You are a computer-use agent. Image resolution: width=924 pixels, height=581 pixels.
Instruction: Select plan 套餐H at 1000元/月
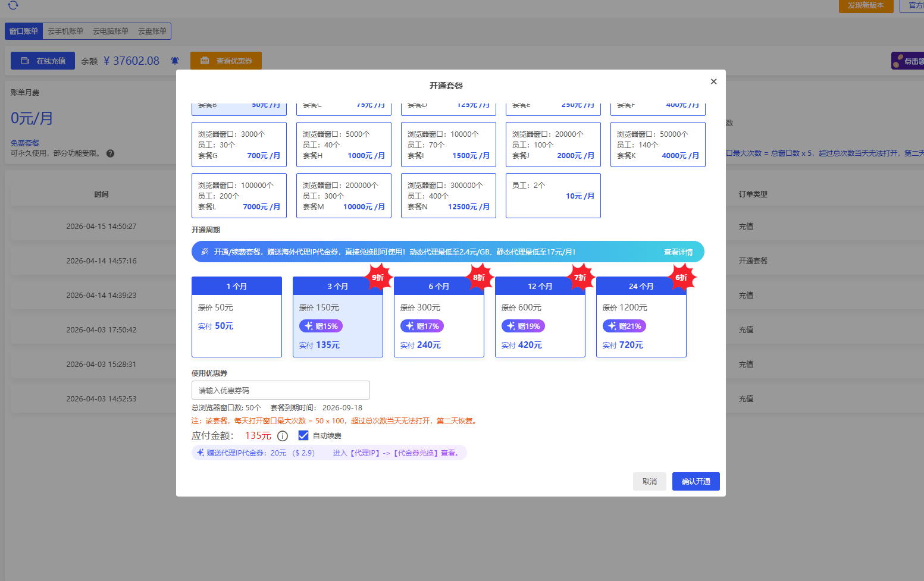coord(344,145)
